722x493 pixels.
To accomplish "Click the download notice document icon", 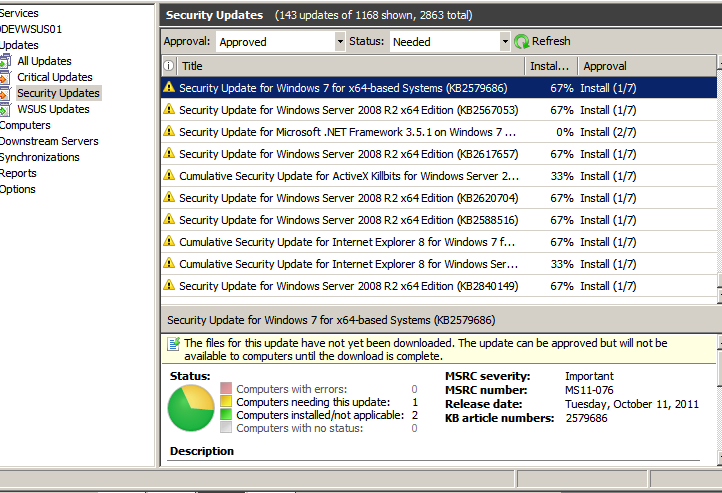I will point(174,343).
